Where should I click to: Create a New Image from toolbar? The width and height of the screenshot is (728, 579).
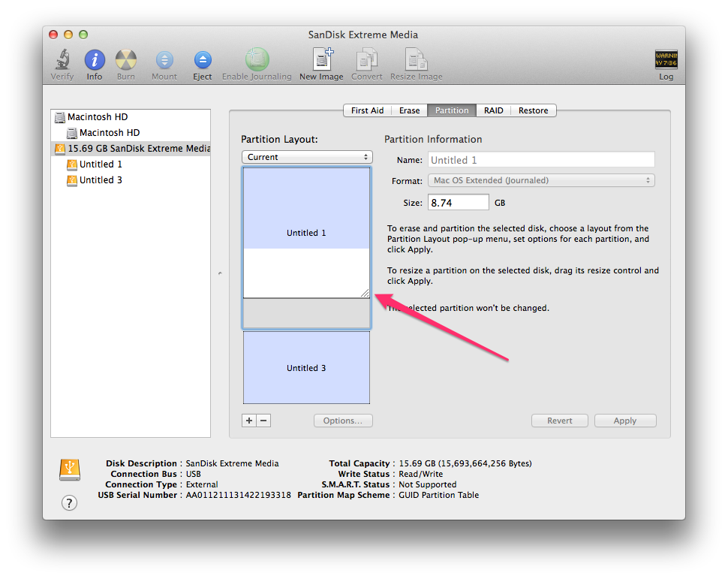click(322, 59)
